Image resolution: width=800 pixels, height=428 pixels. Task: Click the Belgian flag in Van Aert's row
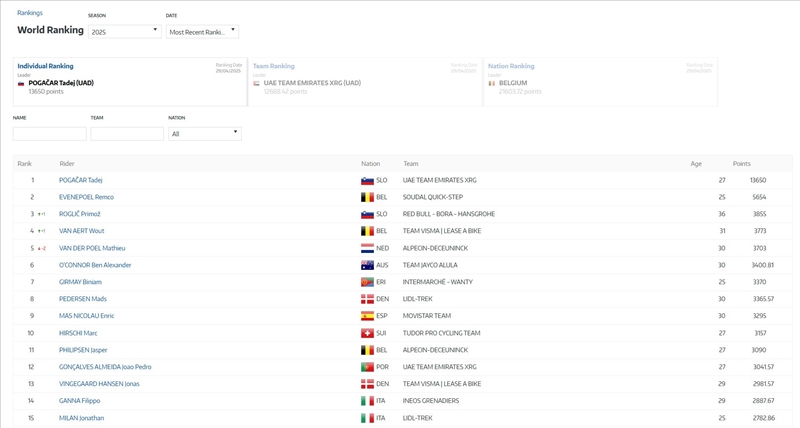tap(367, 231)
